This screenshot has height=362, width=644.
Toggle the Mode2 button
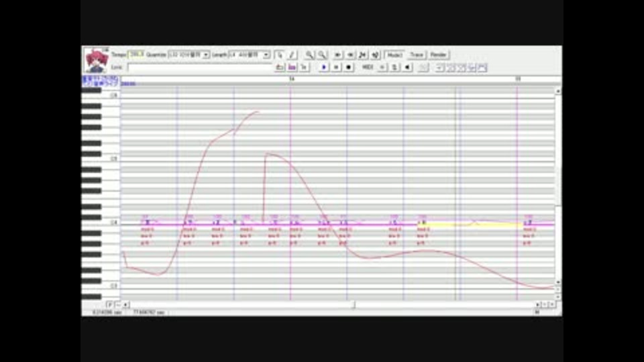pyautogui.click(x=394, y=54)
